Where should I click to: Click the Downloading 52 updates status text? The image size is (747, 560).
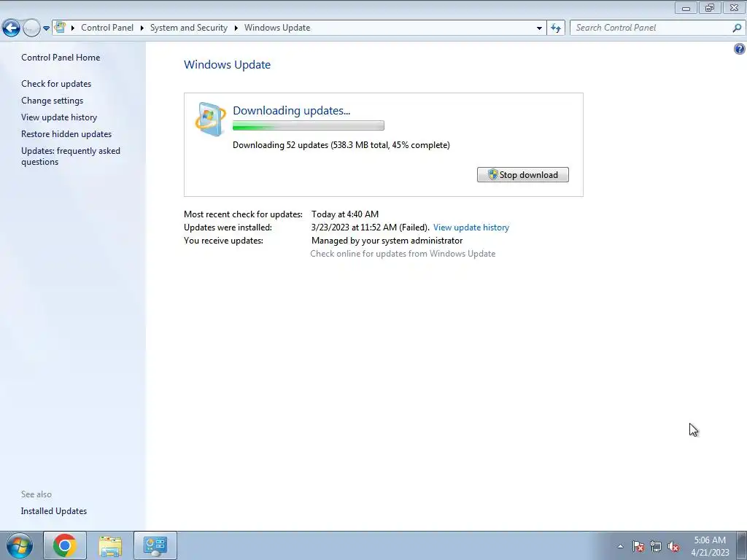coord(341,145)
